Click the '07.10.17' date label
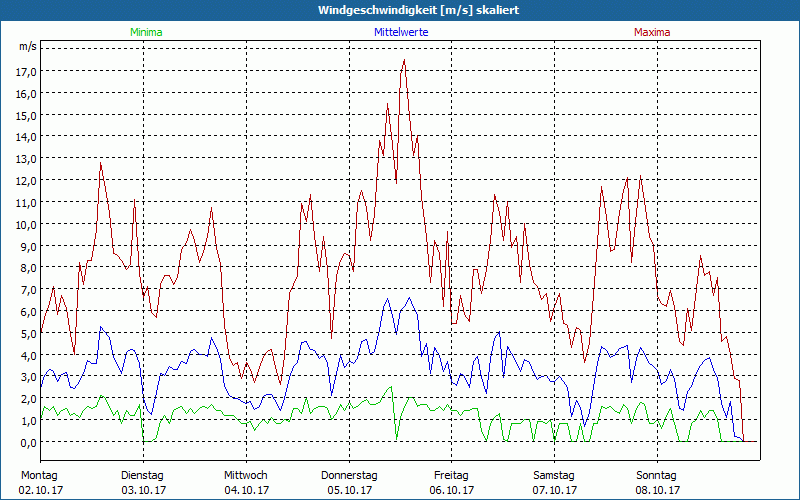This screenshot has width=800, height=500. click(x=555, y=490)
